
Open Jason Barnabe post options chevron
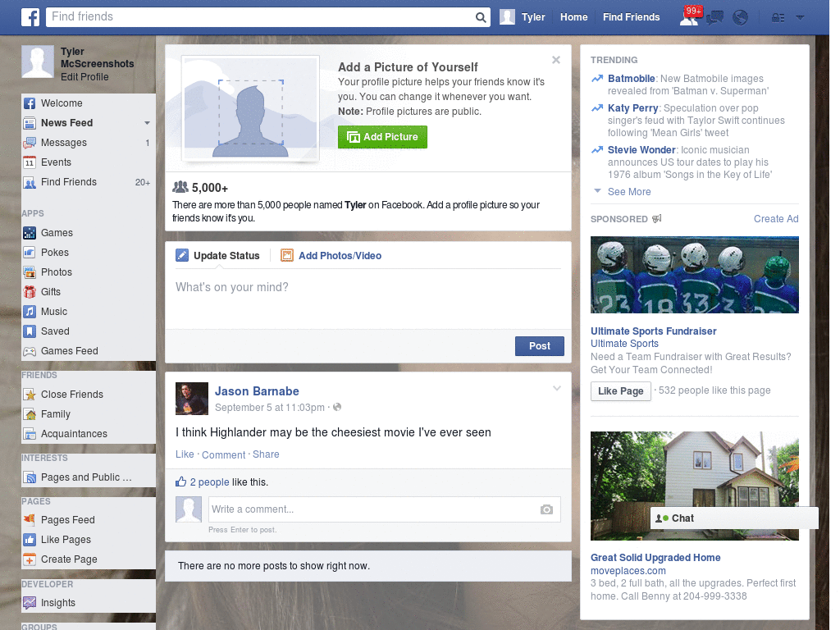557,388
